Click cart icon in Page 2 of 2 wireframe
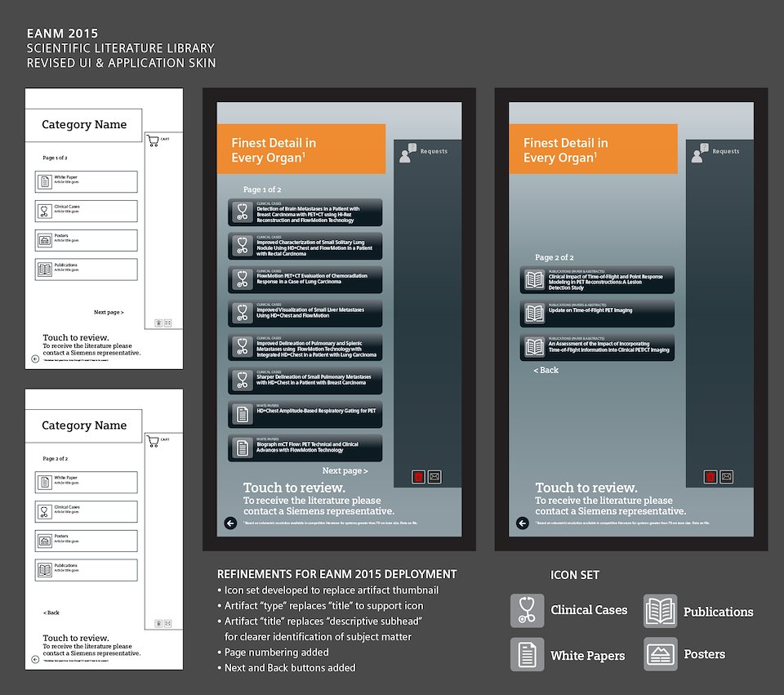 [153, 441]
